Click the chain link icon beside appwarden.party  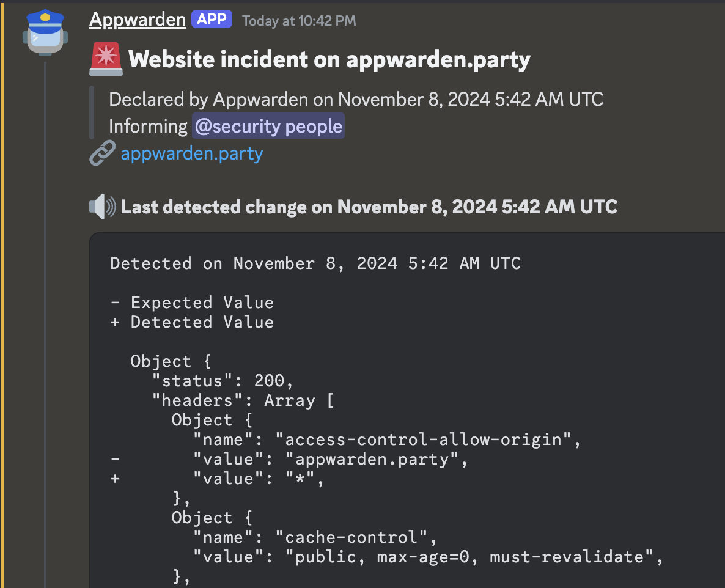[x=103, y=153]
